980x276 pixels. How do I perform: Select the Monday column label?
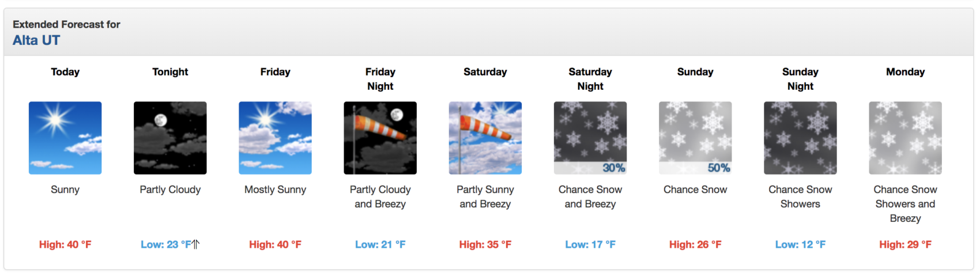point(905,72)
